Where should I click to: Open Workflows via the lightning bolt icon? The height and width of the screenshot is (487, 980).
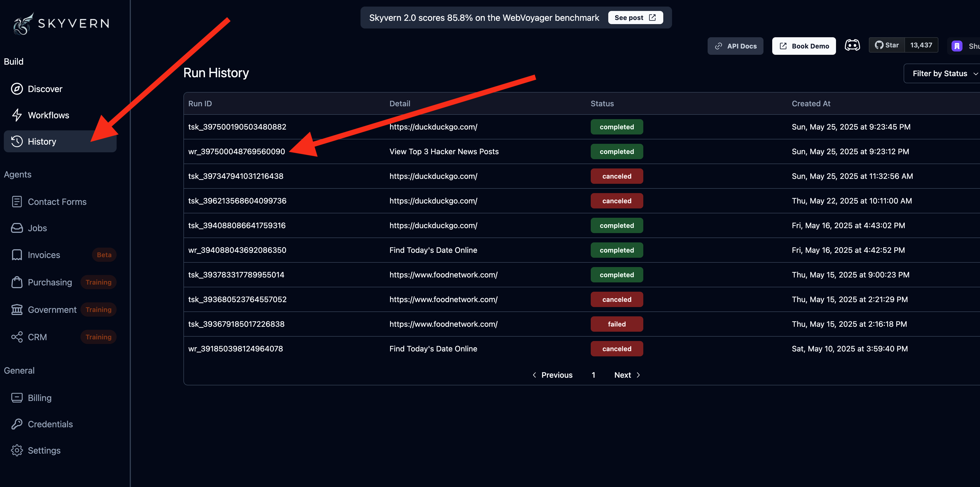pyautogui.click(x=17, y=115)
